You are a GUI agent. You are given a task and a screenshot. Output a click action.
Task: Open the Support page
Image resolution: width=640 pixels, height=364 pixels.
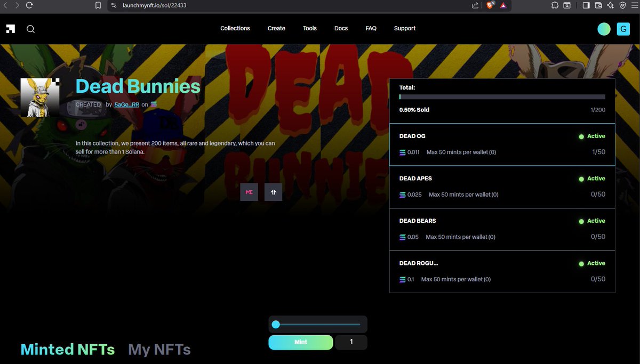(405, 28)
